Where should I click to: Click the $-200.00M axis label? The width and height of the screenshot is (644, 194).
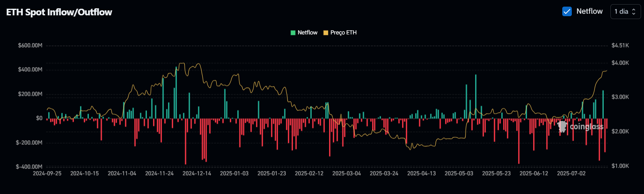point(29,143)
